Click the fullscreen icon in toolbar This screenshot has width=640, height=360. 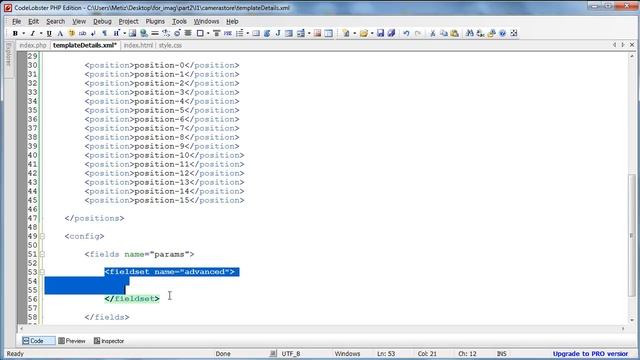click(513, 33)
